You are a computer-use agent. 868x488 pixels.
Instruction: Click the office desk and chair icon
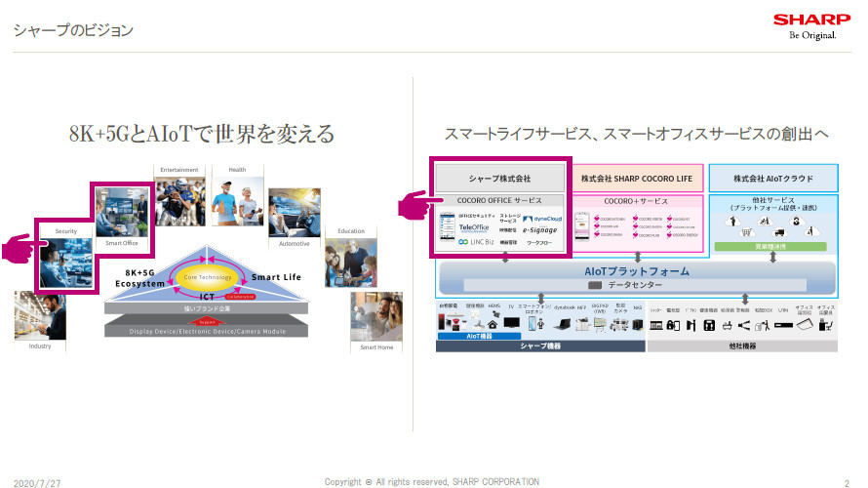click(x=826, y=325)
